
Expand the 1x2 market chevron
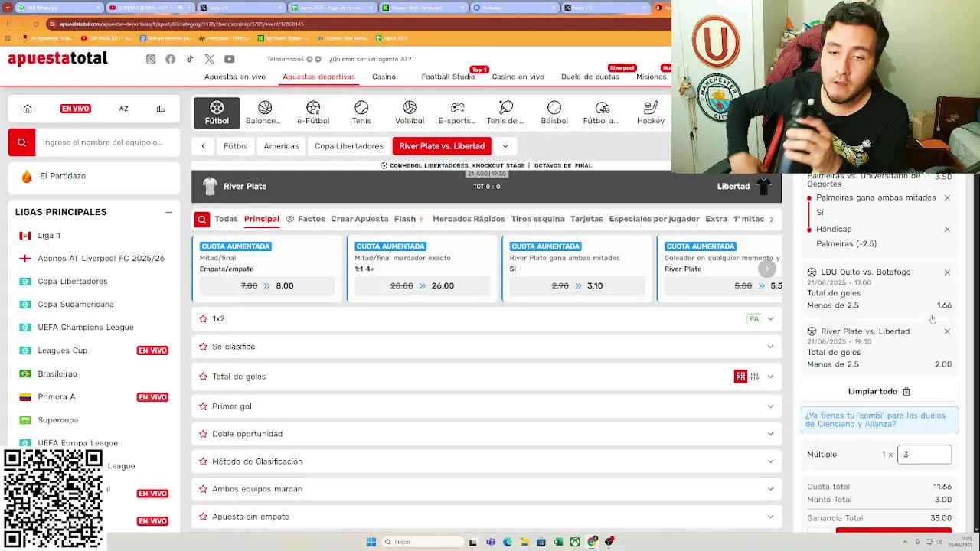click(x=770, y=318)
